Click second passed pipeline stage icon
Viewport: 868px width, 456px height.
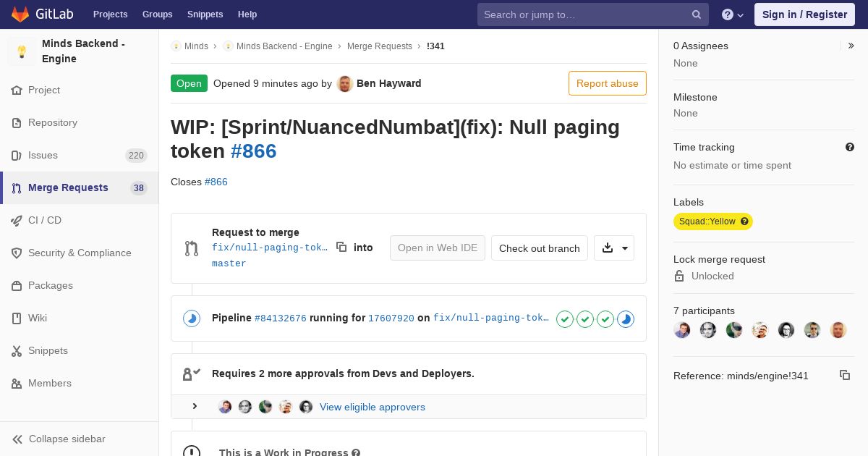[x=585, y=318]
